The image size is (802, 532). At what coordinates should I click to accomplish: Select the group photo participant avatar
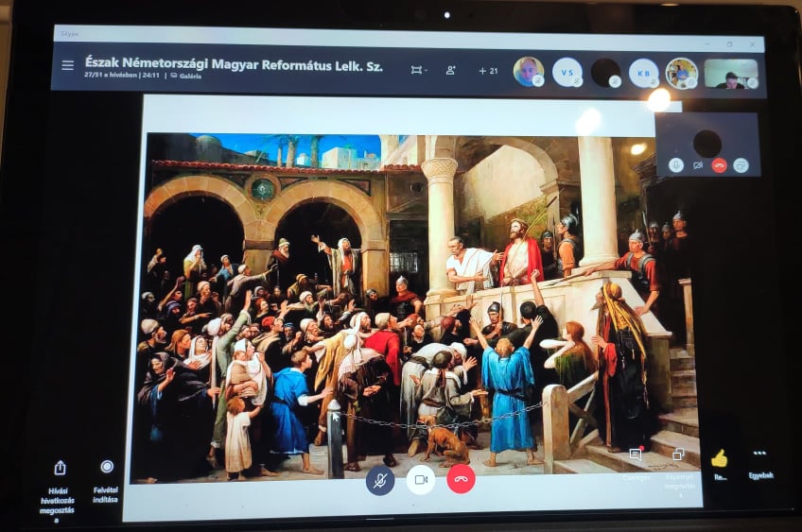(x=681, y=74)
